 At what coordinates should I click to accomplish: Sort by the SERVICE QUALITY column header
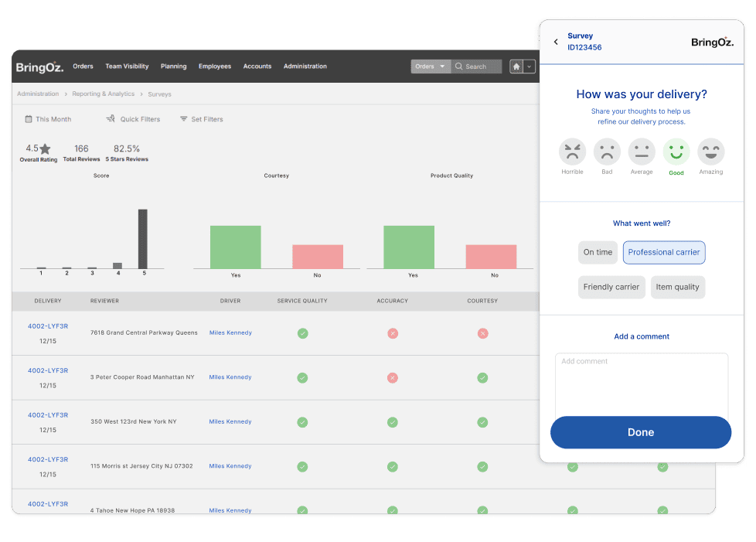(302, 301)
